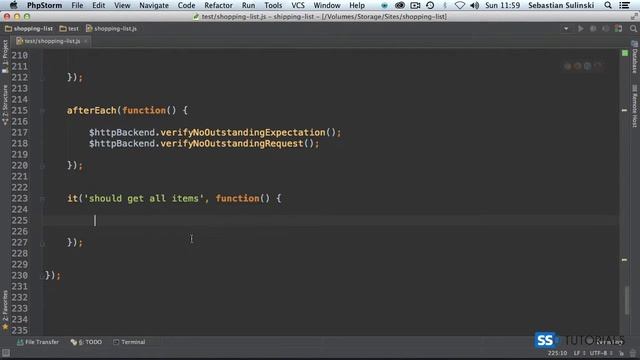640x360 pixels.
Task: Click the Wi-Fi icon in menu bar
Action: [460, 5]
